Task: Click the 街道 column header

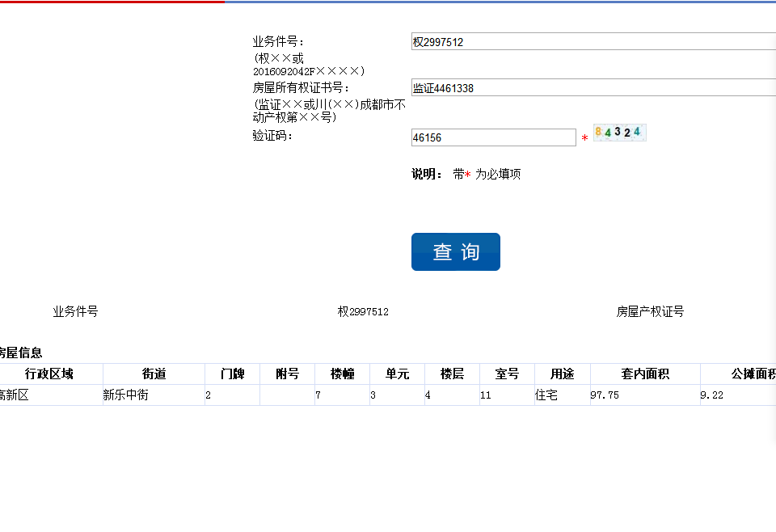Action: tap(154, 374)
